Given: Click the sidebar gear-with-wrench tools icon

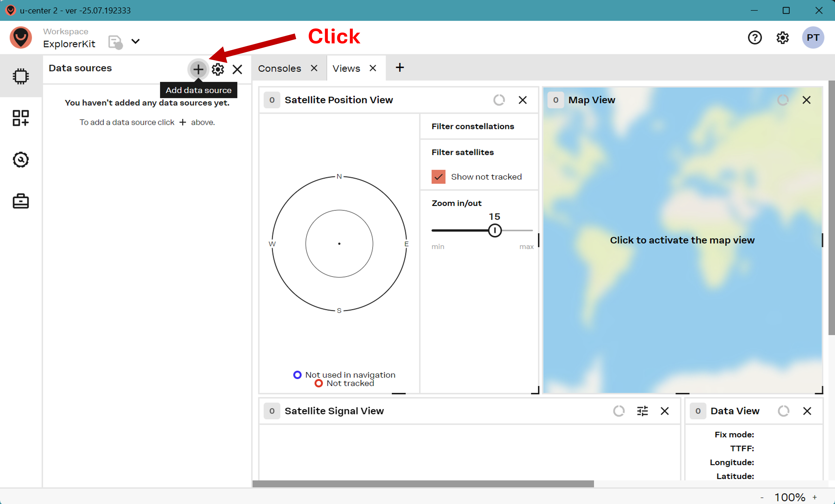Looking at the screenshot, I should 21,160.
